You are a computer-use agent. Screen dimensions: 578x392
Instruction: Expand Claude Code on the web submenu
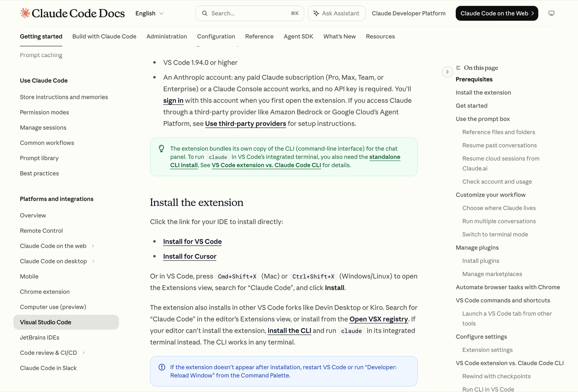[93, 246]
